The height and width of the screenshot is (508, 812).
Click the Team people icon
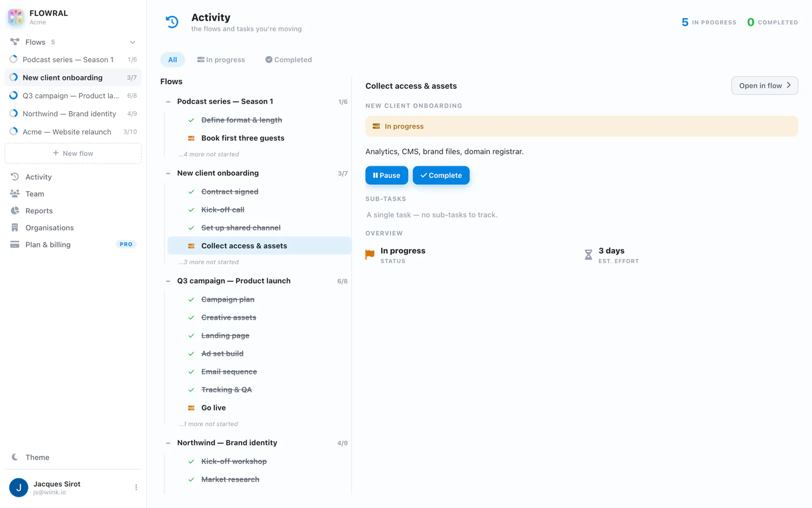[15, 194]
